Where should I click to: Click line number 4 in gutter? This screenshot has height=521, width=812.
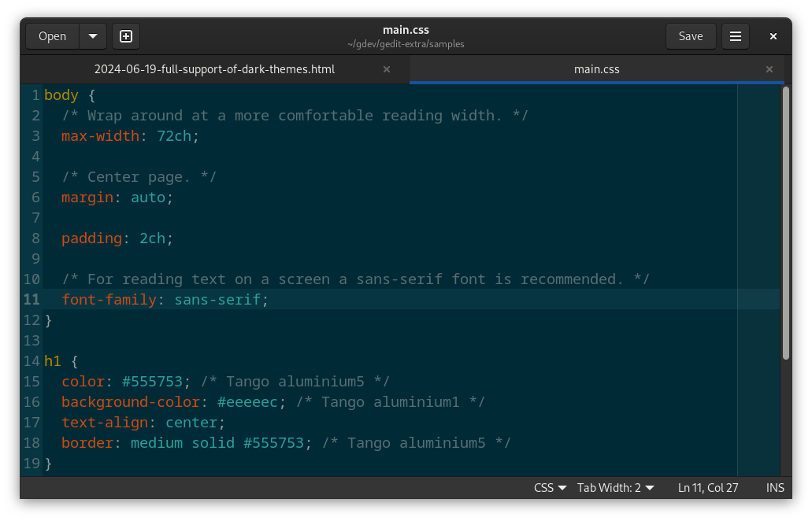click(35, 157)
